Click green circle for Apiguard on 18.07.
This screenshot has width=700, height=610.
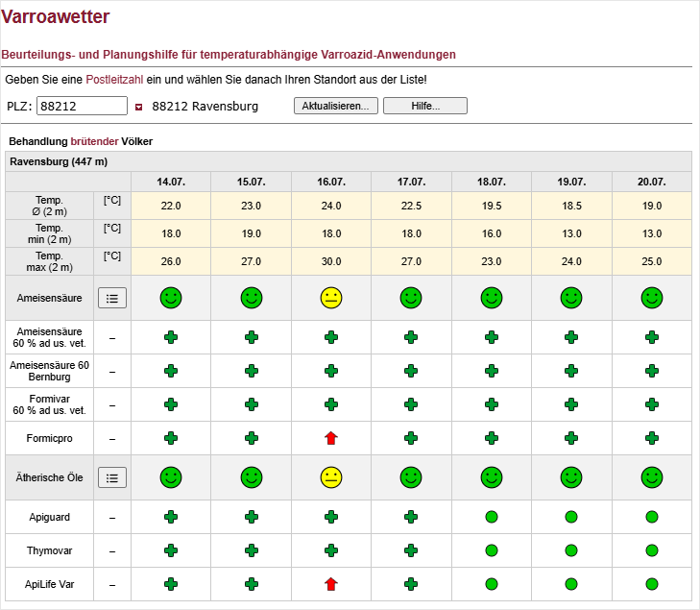click(492, 517)
